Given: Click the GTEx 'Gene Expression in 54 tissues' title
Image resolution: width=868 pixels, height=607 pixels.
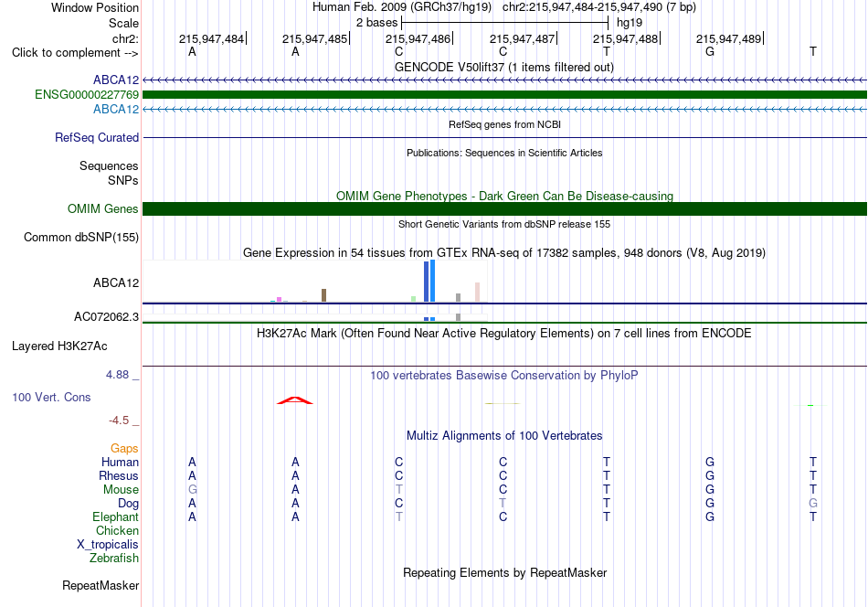Looking at the screenshot, I should pos(504,253).
